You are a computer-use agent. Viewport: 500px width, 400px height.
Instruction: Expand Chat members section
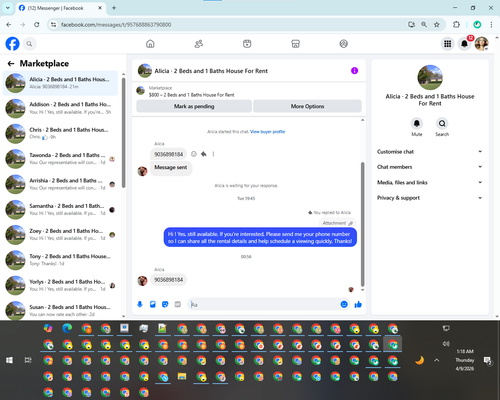pos(430,167)
